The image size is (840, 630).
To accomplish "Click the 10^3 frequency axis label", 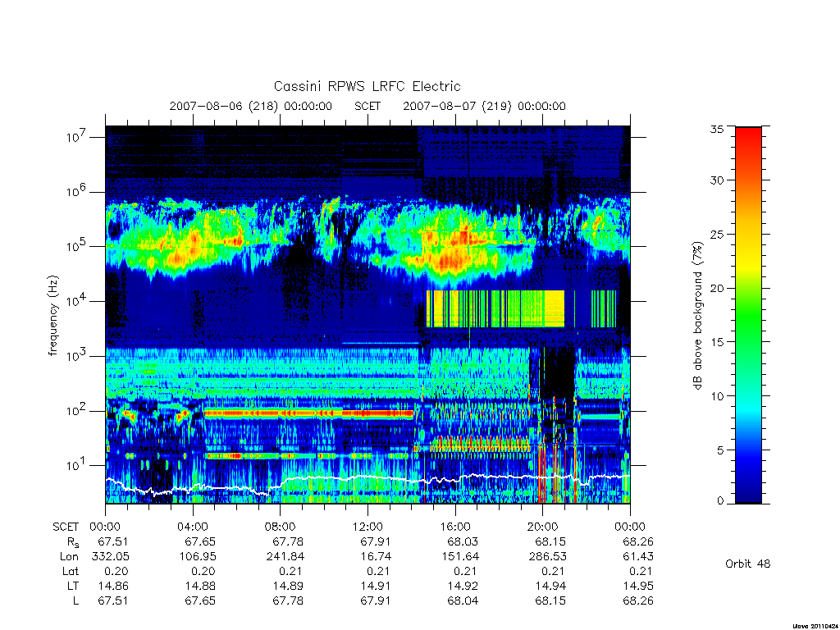I will (x=76, y=356).
